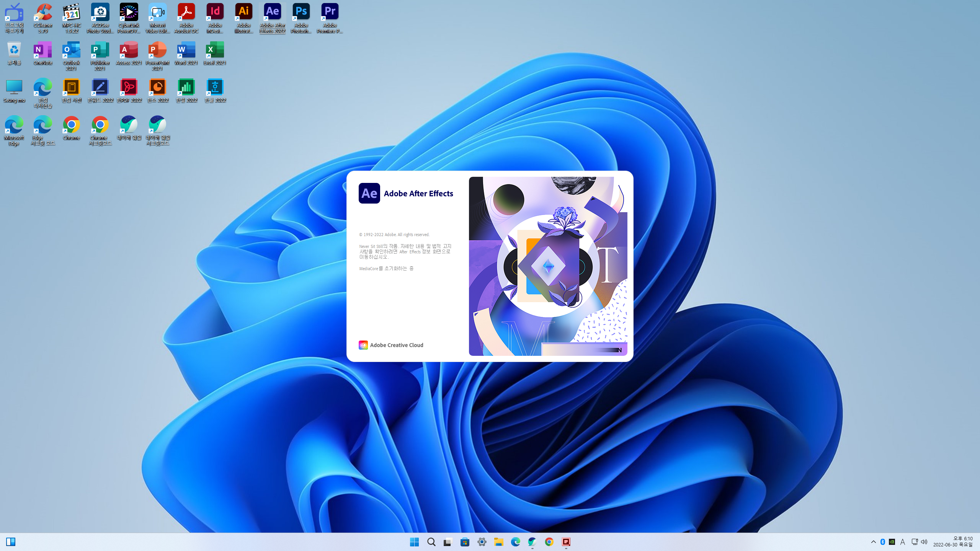Open the Adobe After Effects 2022 desktop icon
The image size is (980, 551).
[272, 18]
